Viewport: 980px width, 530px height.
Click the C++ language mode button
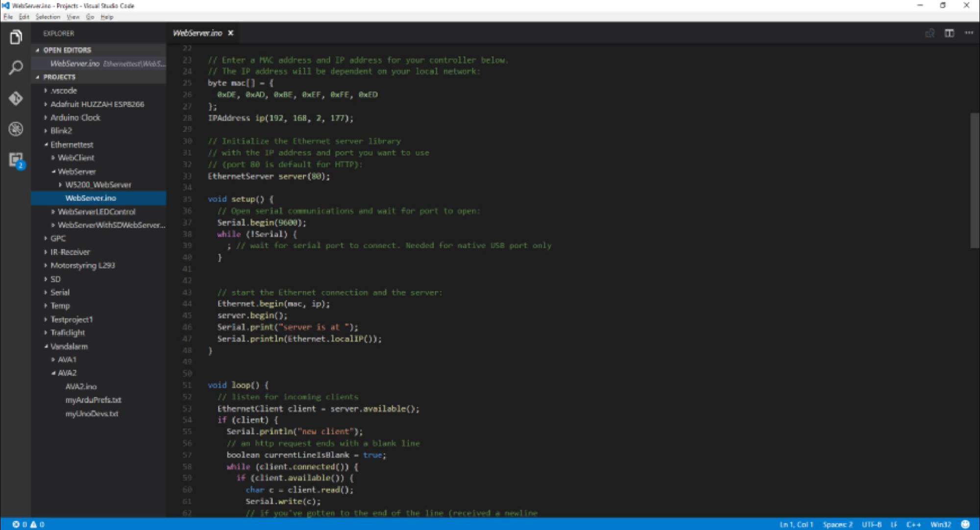913,524
